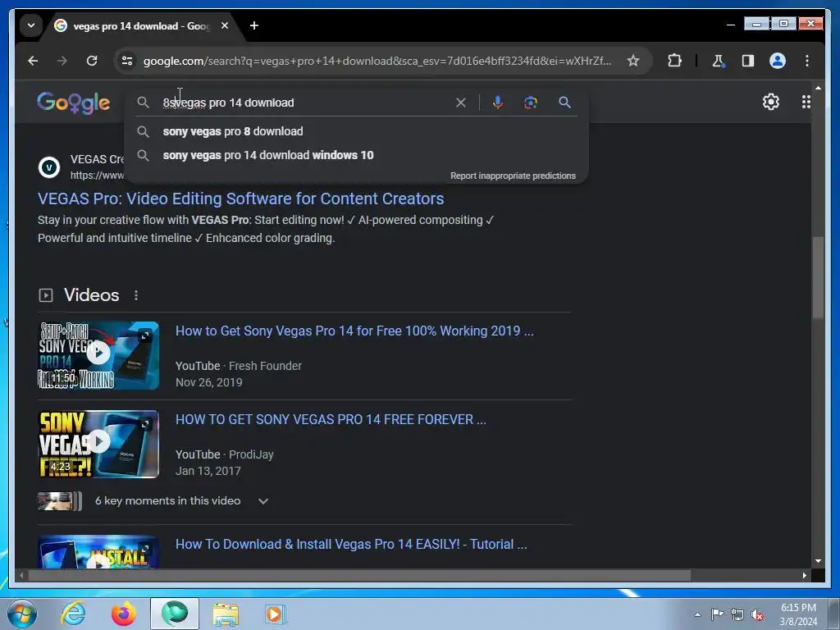Viewport: 840px width, 630px height.
Task: Click the horizontal scrollbar thumb
Action: click(x=359, y=575)
